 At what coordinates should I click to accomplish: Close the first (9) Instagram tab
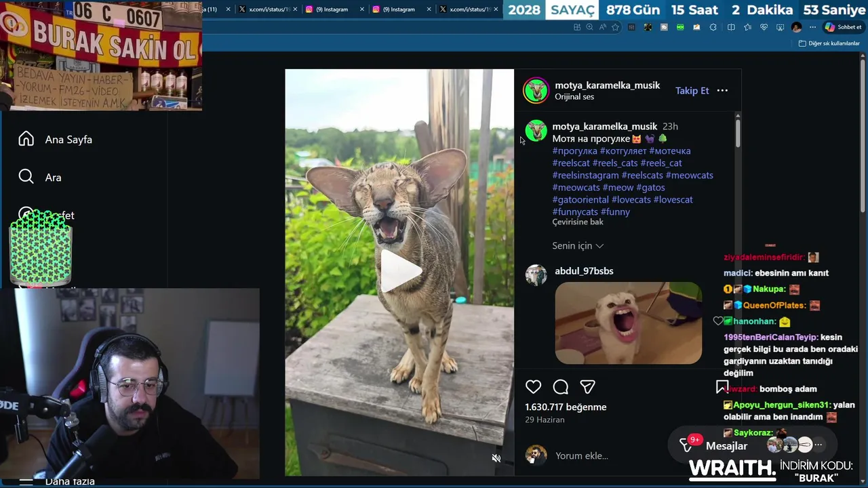coord(361,9)
